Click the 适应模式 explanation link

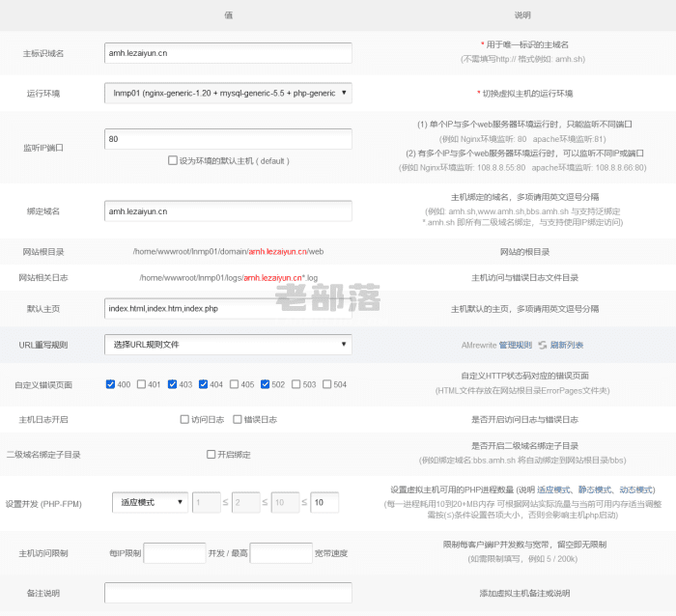(x=553, y=490)
